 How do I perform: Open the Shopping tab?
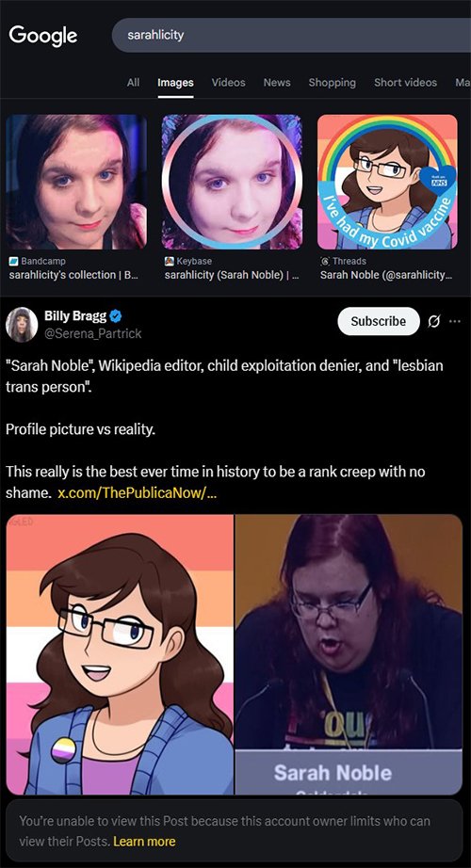click(x=333, y=83)
